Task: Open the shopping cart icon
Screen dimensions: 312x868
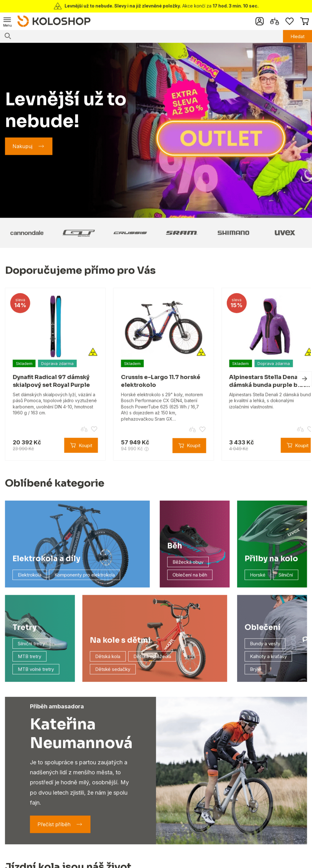Action: click(305, 21)
